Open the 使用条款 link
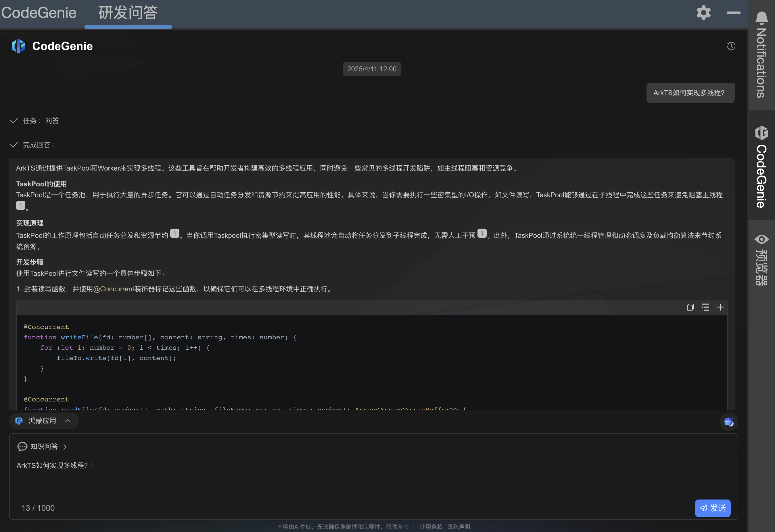The height and width of the screenshot is (532, 775). [x=431, y=527]
